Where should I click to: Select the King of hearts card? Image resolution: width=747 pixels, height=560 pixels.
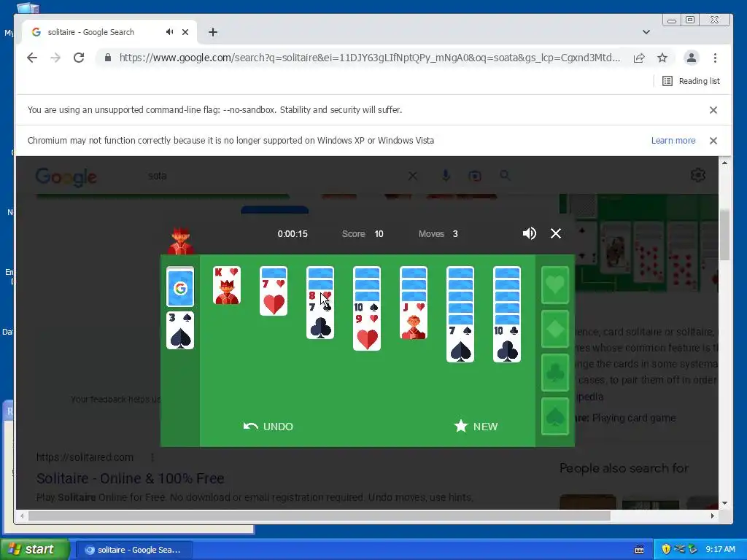[227, 285]
